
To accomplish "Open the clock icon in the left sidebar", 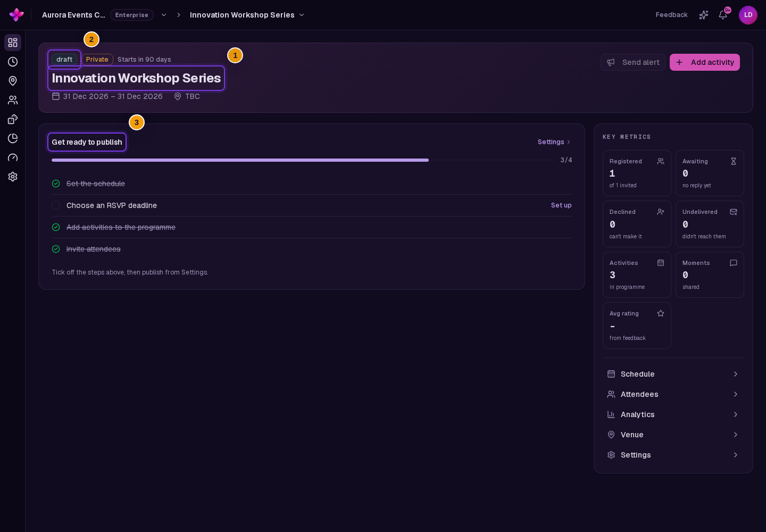I will 13,62.
